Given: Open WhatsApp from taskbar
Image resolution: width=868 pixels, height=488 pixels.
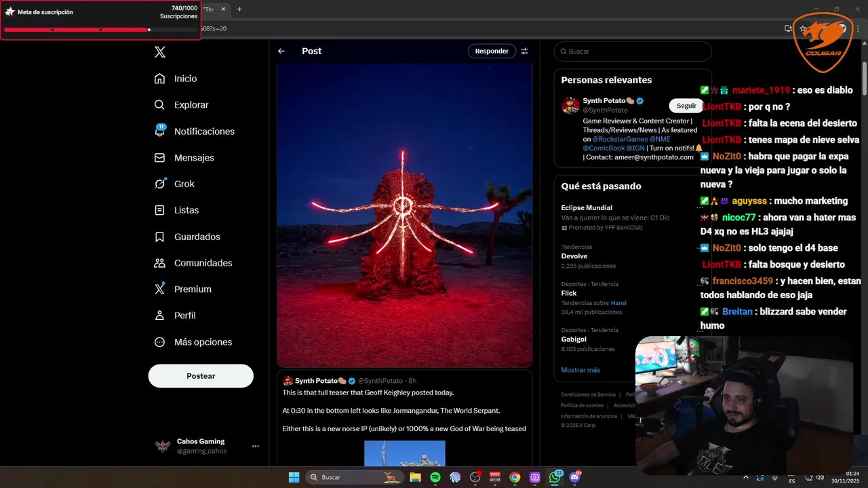Looking at the screenshot, I should [555, 477].
